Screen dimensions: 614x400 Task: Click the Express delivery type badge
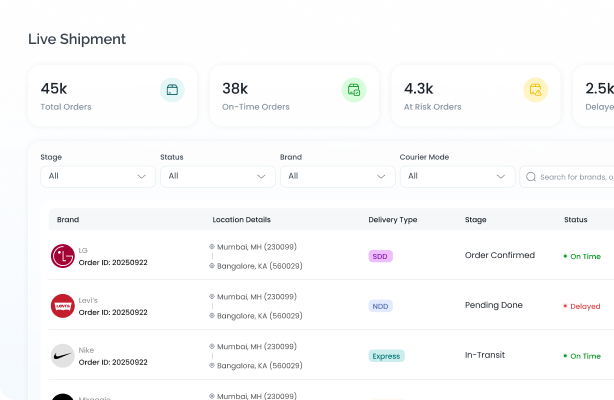(386, 356)
